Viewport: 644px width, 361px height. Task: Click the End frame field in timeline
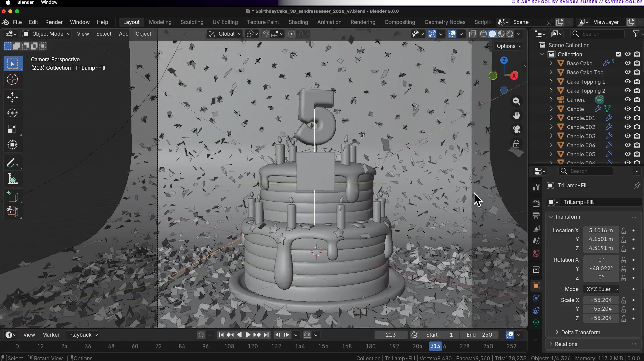(480, 335)
